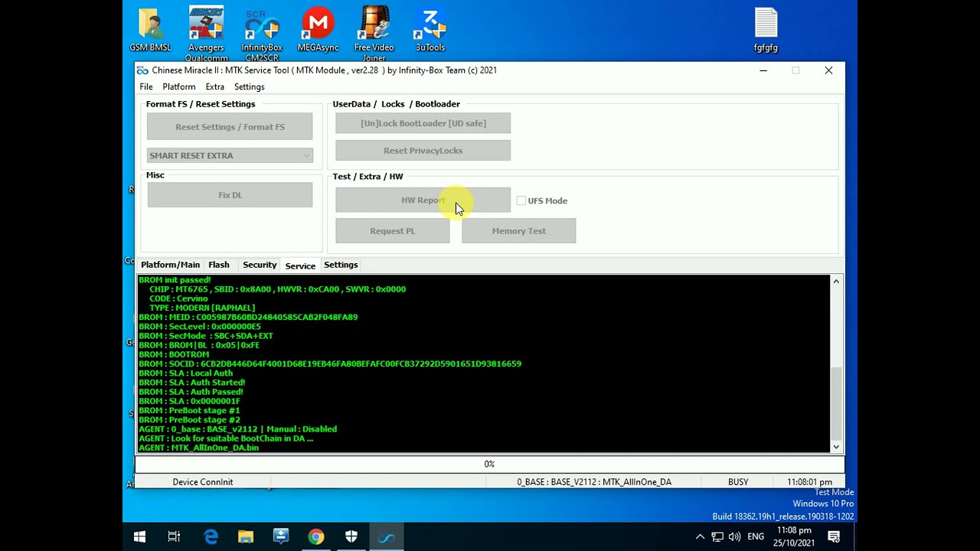Open the notification center icon

pos(834,537)
